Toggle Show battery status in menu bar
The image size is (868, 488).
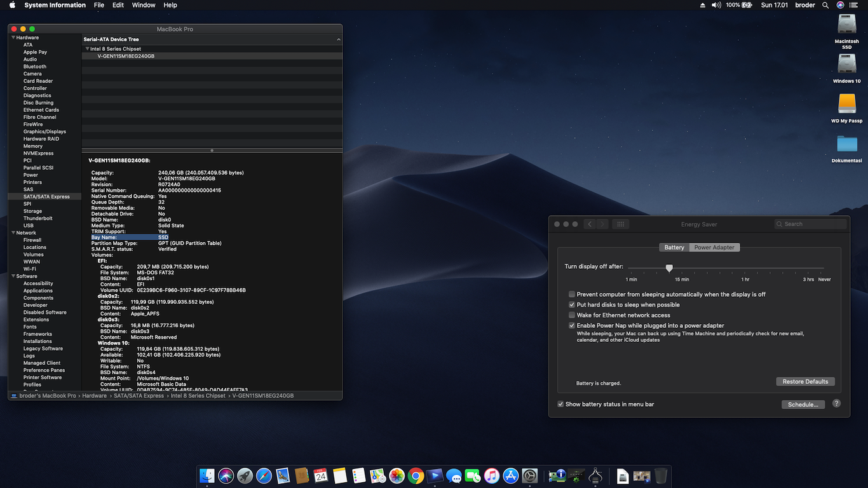(560, 404)
